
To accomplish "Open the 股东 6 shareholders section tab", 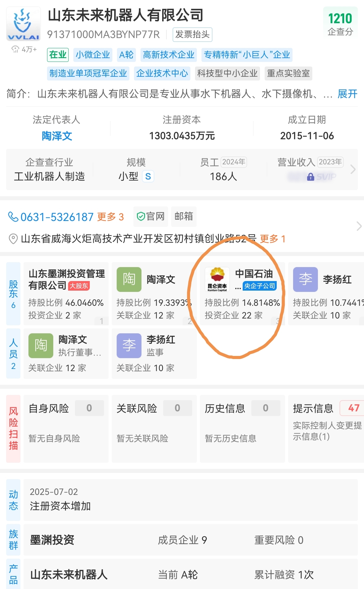I will pos(13,294).
